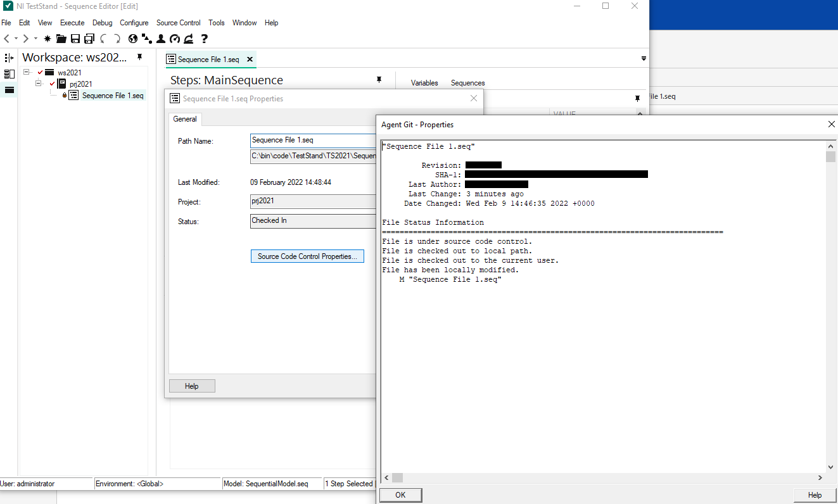838x504 pixels.
Task: Click Help in Agent Git Properties
Action: (x=815, y=495)
